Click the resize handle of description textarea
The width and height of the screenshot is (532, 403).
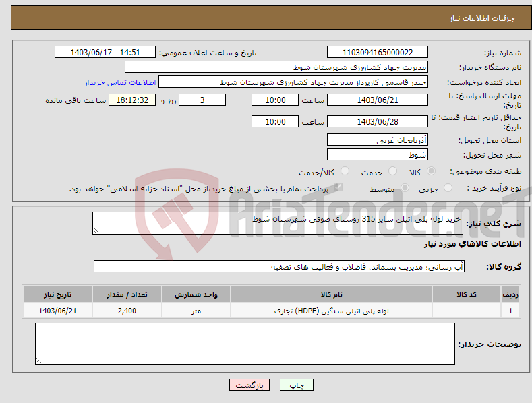tap(96, 230)
